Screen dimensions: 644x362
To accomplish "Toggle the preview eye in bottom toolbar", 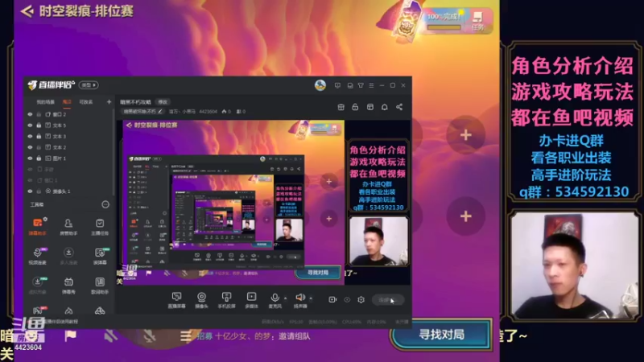I will pyautogui.click(x=347, y=299).
